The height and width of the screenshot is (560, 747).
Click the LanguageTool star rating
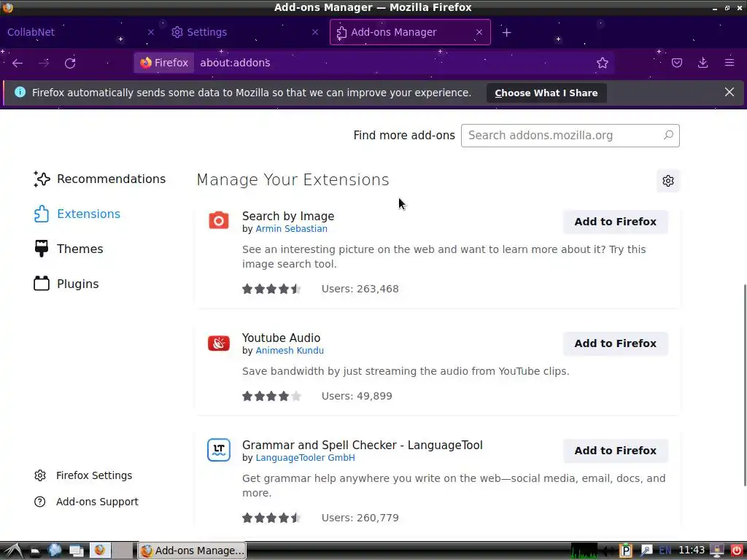271,518
